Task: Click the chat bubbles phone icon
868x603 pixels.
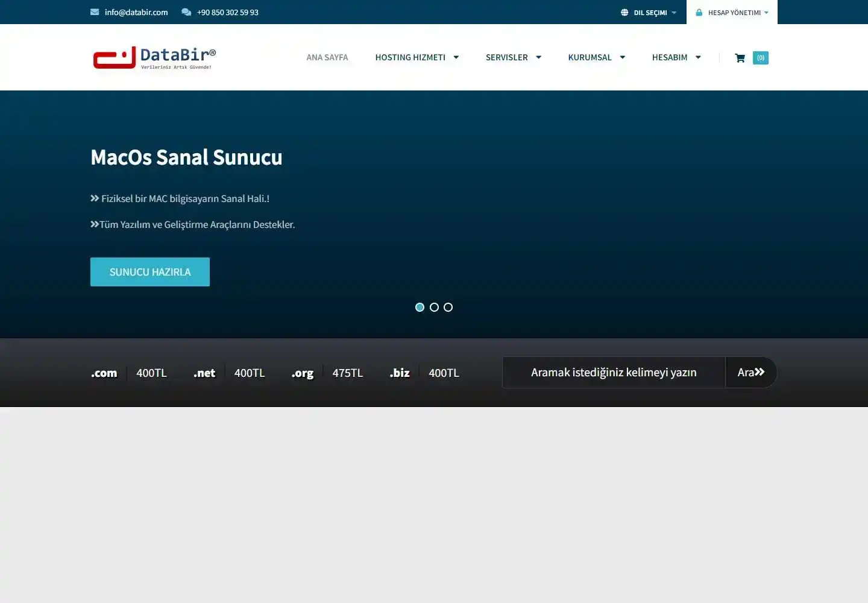Action: point(186,12)
